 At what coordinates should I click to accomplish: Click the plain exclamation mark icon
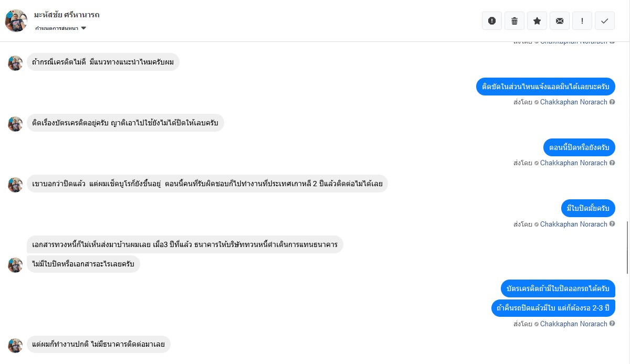[x=582, y=21]
